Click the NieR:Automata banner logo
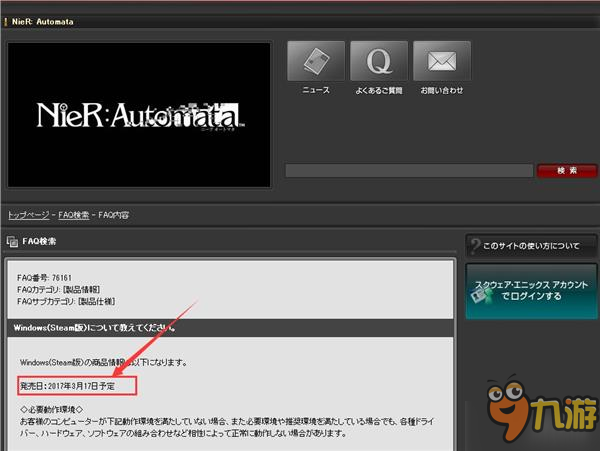The width and height of the screenshot is (600, 451). coord(139,114)
